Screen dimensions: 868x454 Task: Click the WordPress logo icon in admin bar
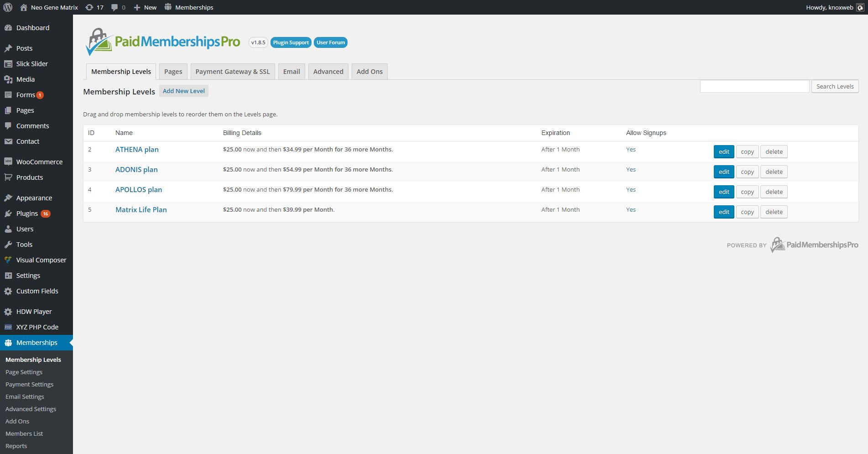pos(8,7)
